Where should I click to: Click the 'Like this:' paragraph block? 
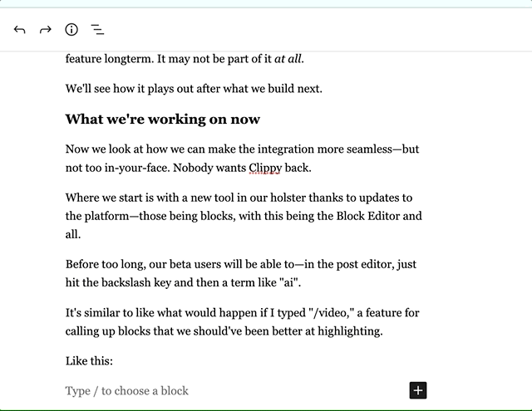[89, 361]
